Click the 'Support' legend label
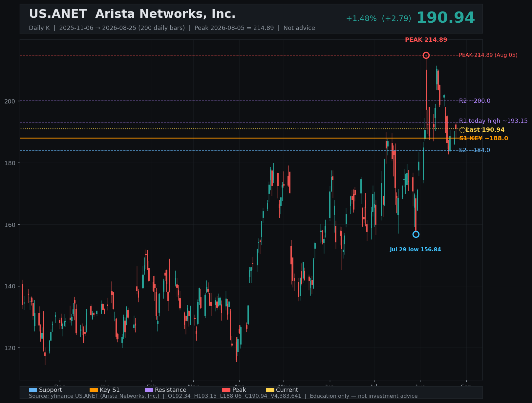The height and width of the screenshot is (403, 532). coord(51,390)
